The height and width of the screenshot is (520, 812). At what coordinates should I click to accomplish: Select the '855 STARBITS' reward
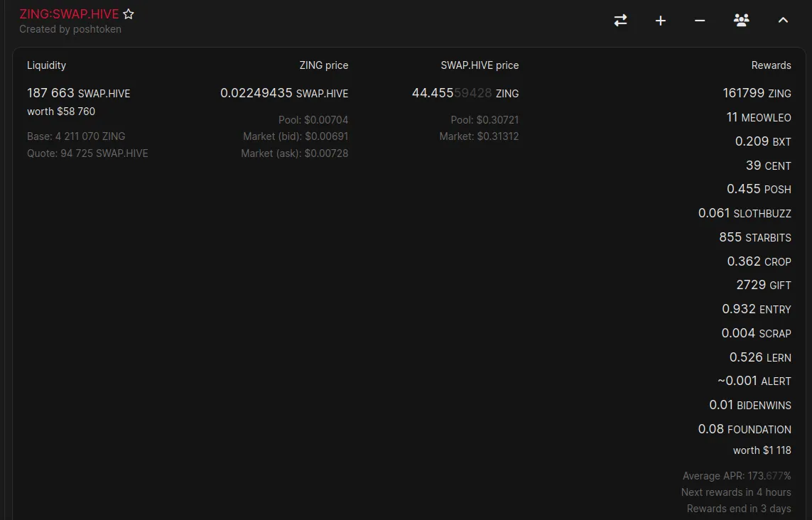(755, 237)
